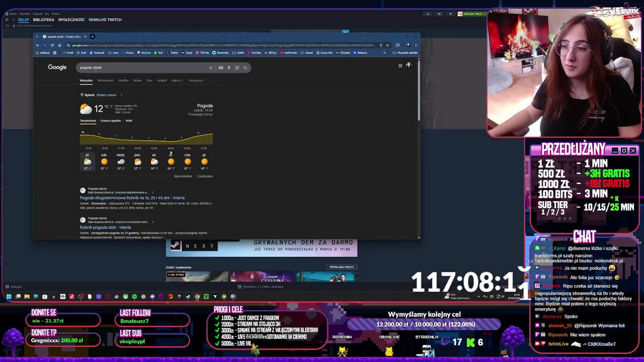
Task: Click the Google search input field
Action: click(x=142, y=67)
